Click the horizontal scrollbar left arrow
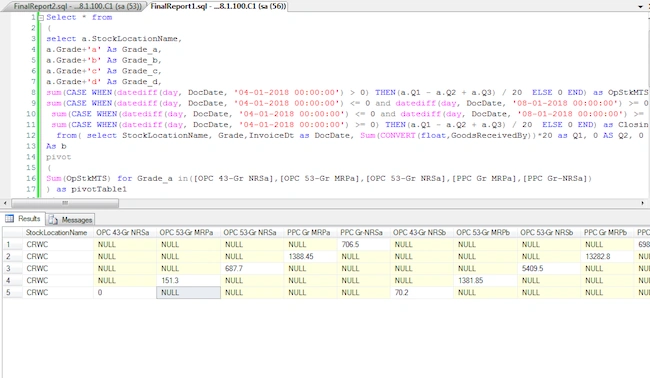This screenshot has width=650, height=378. [5, 203]
